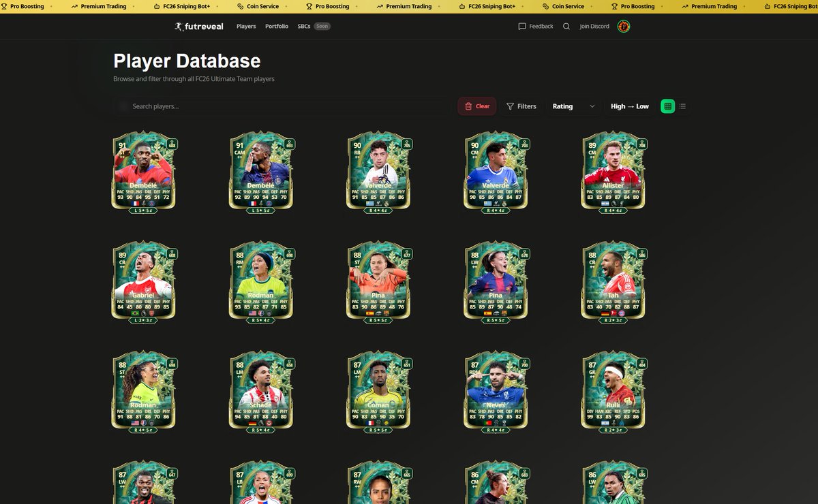Viewport: 818px width, 504px height.
Task: Open the search magnifier icon in the header
Action: [x=566, y=27]
